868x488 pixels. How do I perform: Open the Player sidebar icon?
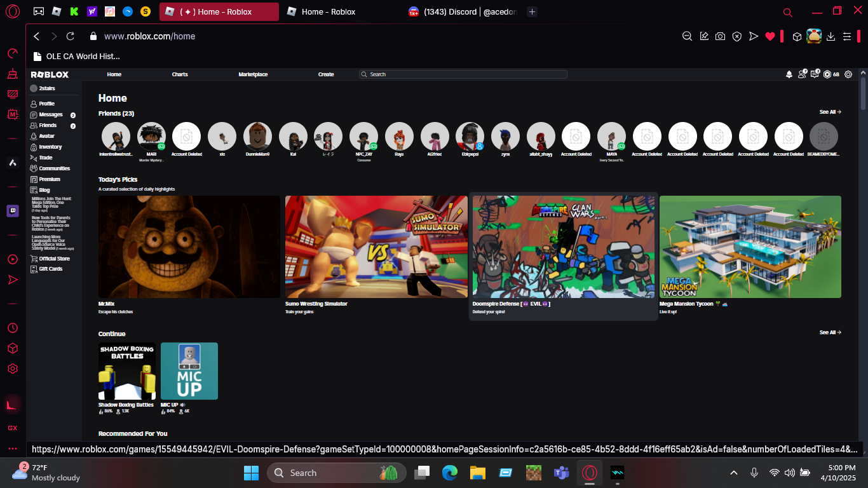pos(13,259)
